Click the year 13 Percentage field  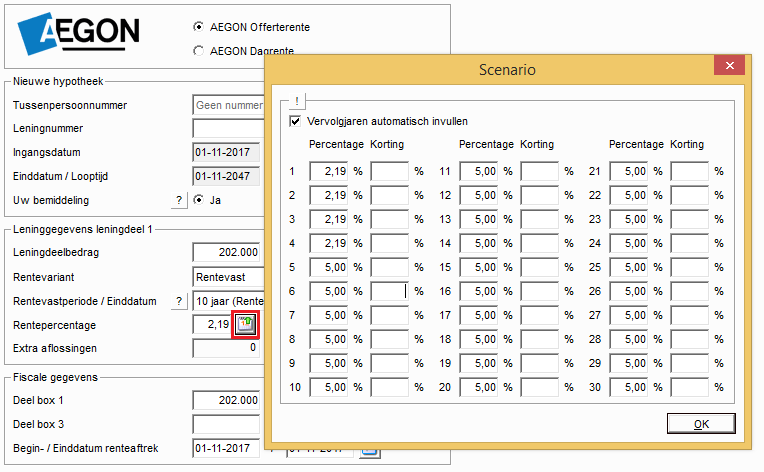[478, 219]
